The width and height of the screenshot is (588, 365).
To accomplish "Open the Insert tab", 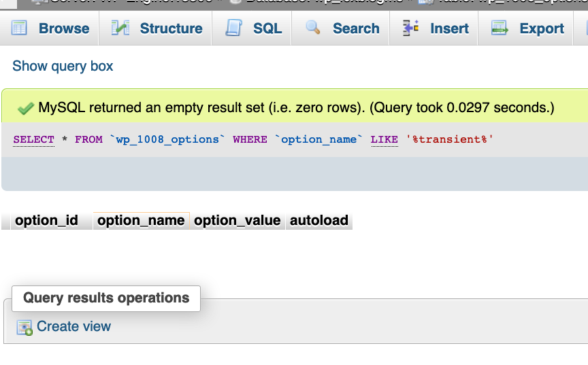I will coord(434,29).
